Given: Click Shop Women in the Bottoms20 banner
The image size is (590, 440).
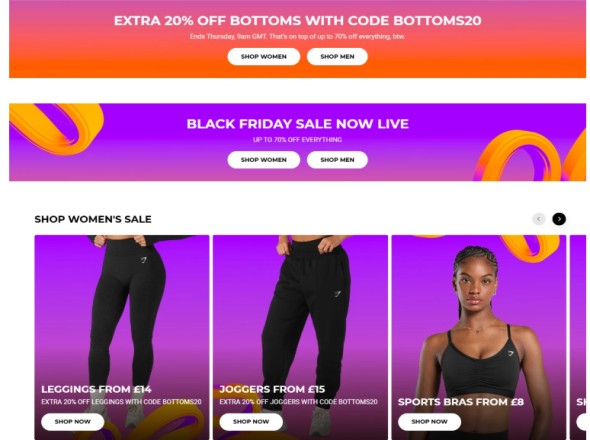Looking at the screenshot, I should [x=263, y=56].
